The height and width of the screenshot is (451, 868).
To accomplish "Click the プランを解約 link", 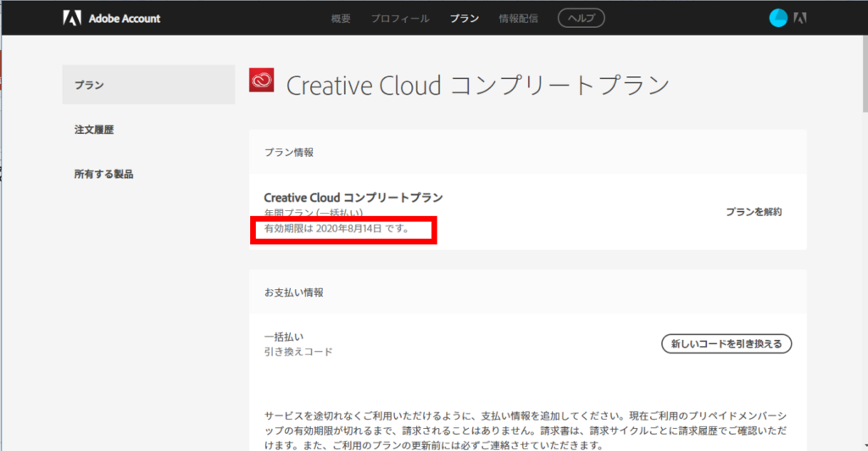I will pyautogui.click(x=754, y=212).
